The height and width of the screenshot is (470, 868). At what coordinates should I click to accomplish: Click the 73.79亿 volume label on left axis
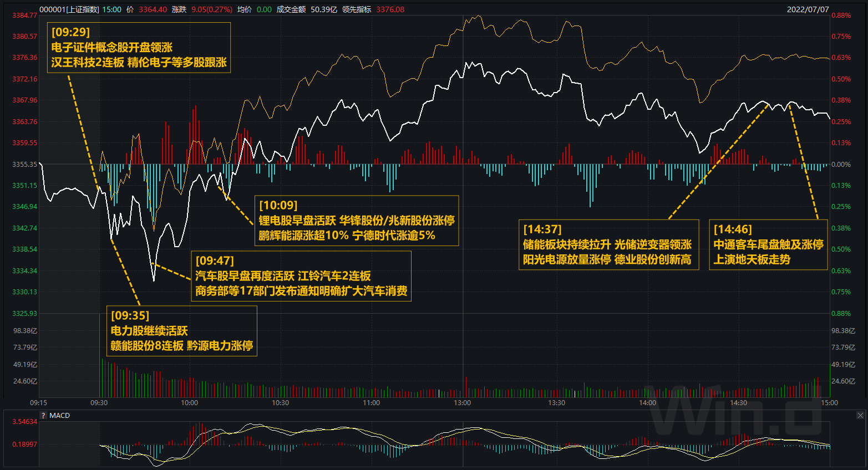(x=26, y=348)
